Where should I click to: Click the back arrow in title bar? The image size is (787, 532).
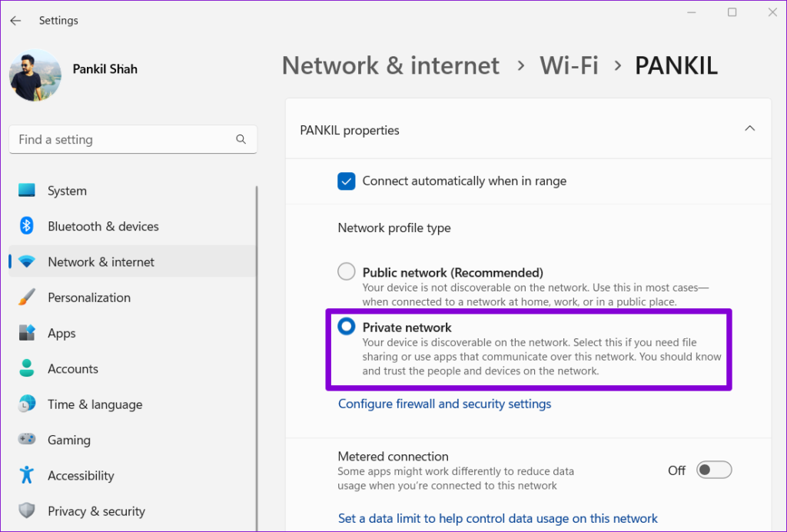15,21
